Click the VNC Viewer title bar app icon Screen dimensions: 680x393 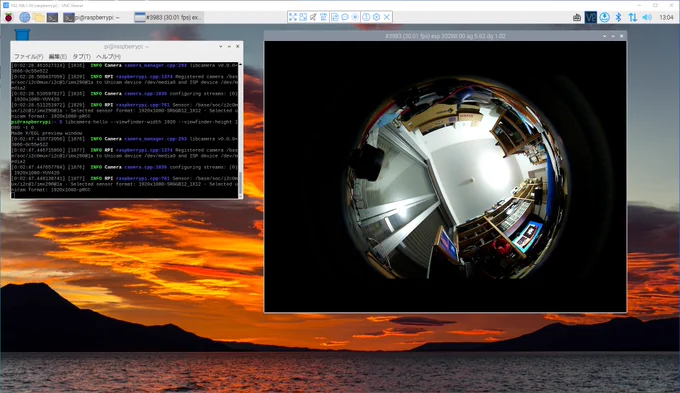pos(6,5)
